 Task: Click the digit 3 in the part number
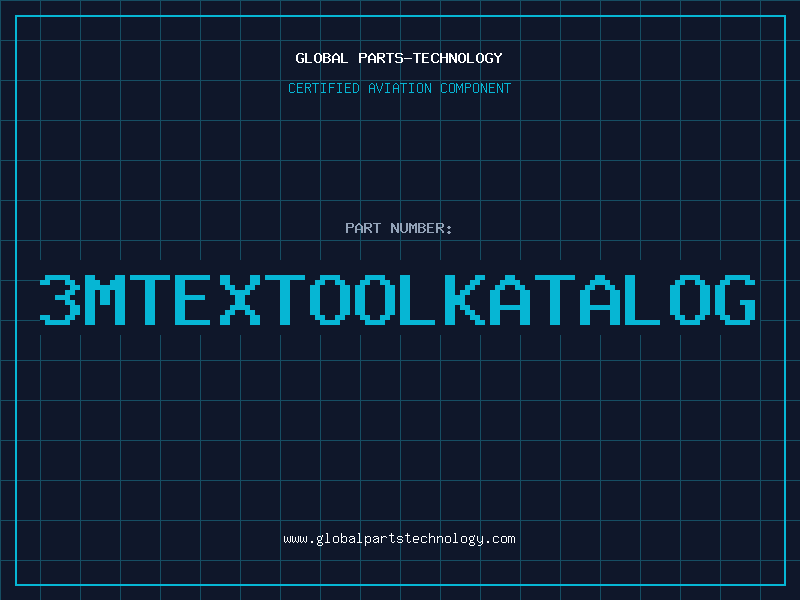pos(60,299)
